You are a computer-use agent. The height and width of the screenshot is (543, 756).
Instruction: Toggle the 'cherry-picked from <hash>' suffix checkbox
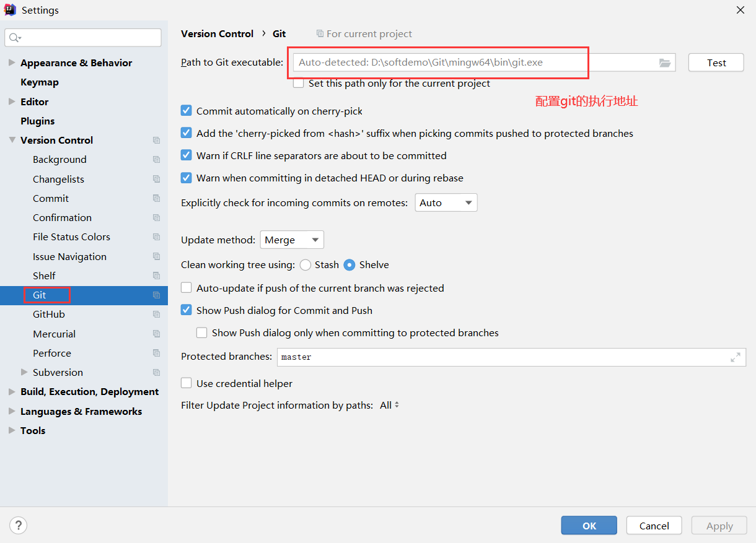pyautogui.click(x=186, y=133)
